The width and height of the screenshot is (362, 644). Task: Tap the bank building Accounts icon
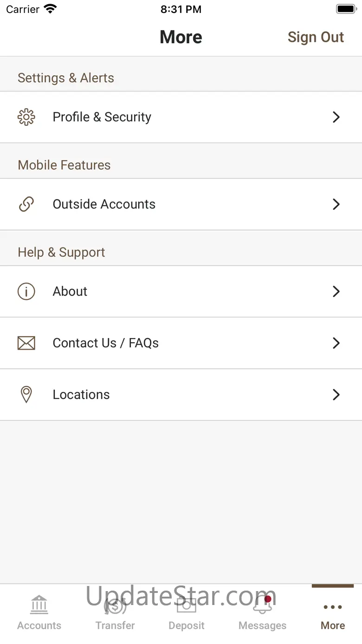[x=39, y=605]
